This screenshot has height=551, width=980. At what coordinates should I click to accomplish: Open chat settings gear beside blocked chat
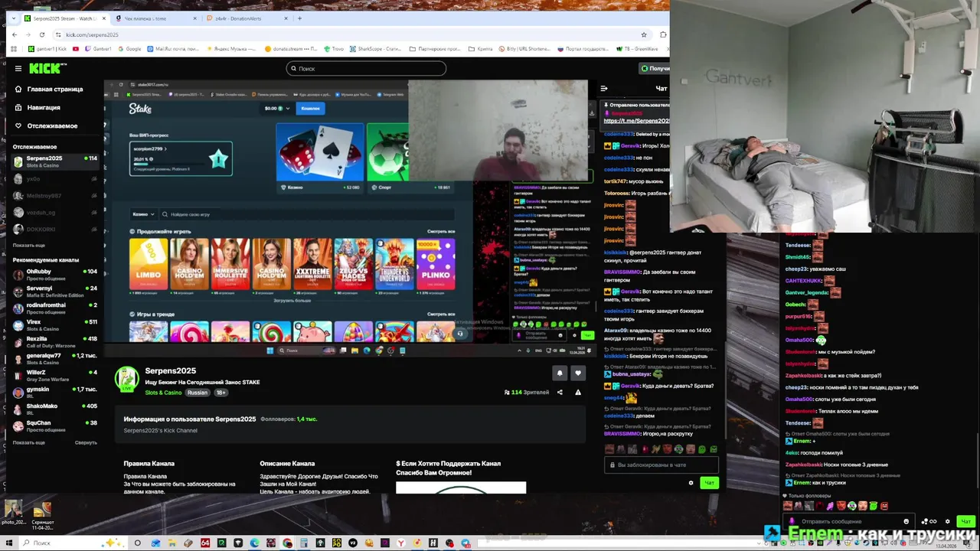point(691,483)
